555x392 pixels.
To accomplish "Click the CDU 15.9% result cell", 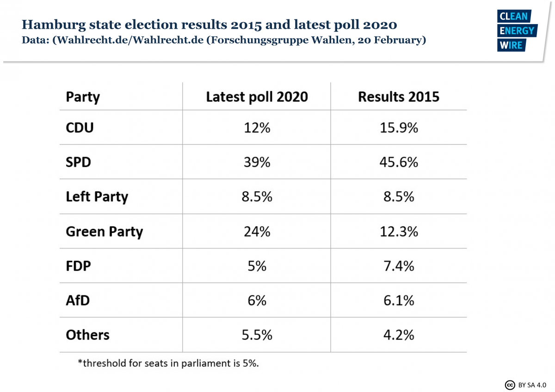I will pyautogui.click(x=398, y=128).
